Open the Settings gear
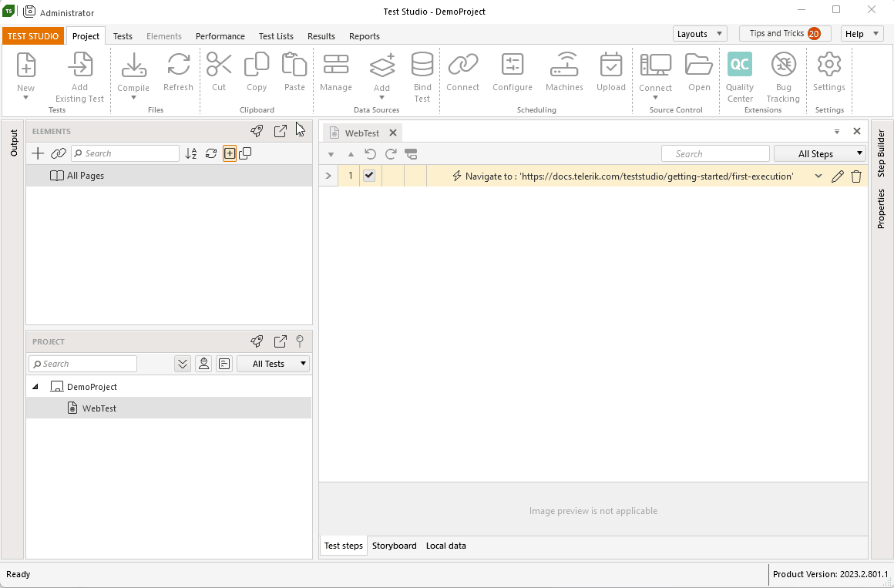894x588 pixels. click(x=829, y=65)
